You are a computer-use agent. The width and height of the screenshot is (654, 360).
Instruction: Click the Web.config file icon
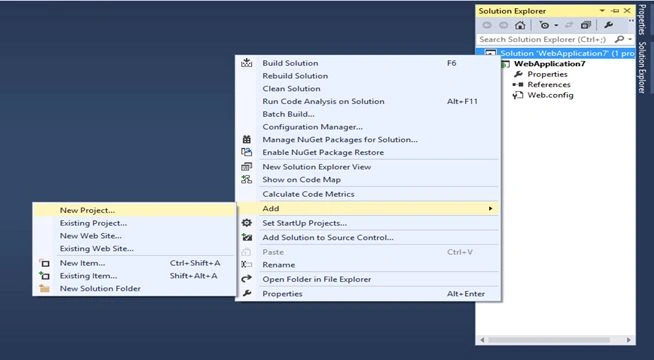click(x=518, y=95)
